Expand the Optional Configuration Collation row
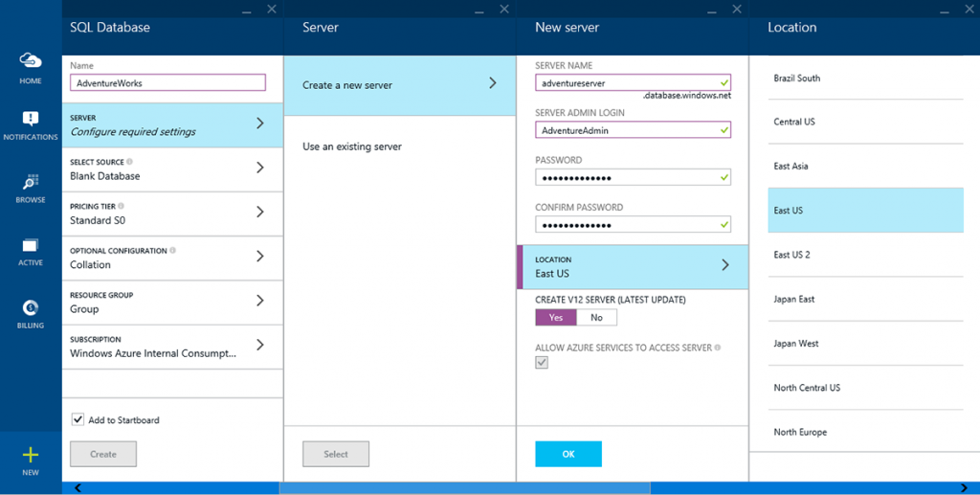 pos(172,259)
